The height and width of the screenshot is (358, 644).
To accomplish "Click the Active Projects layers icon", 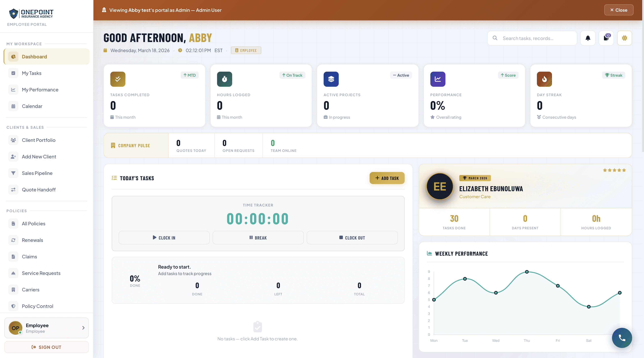I will [331, 79].
